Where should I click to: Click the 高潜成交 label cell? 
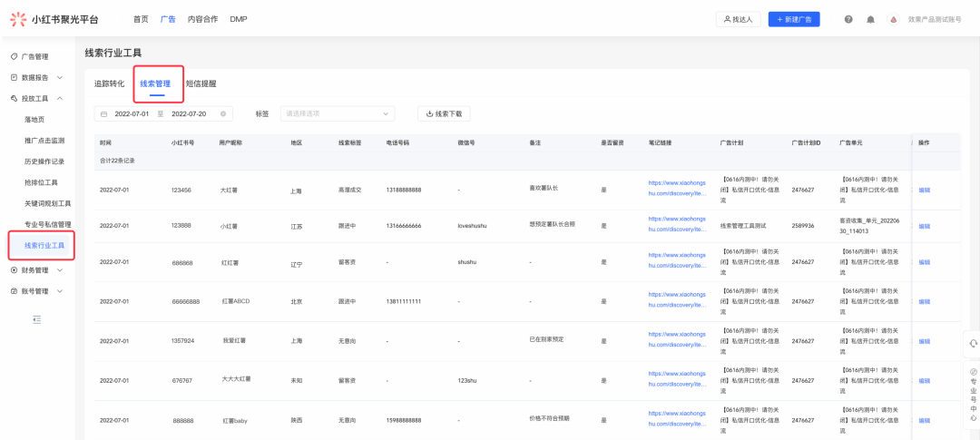(349, 190)
